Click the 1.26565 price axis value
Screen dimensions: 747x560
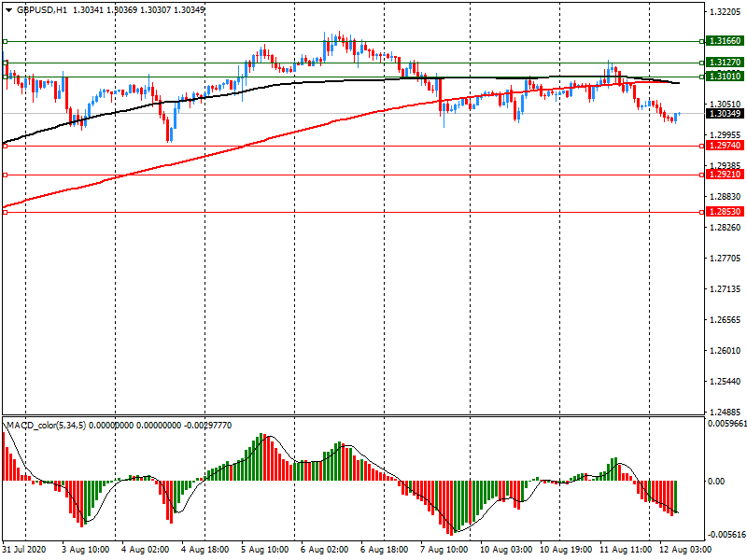726,320
